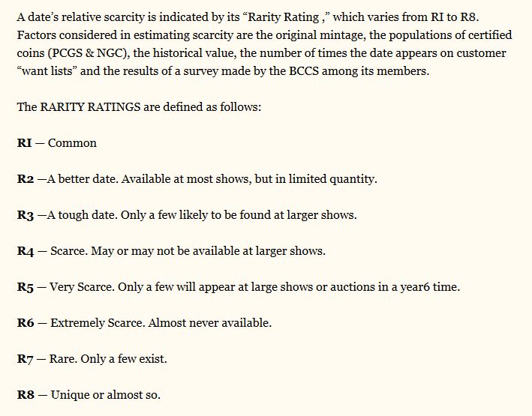The height and width of the screenshot is (416, 532).
Task: Click the 'Very Scarce' text
Action: [81, 287]
